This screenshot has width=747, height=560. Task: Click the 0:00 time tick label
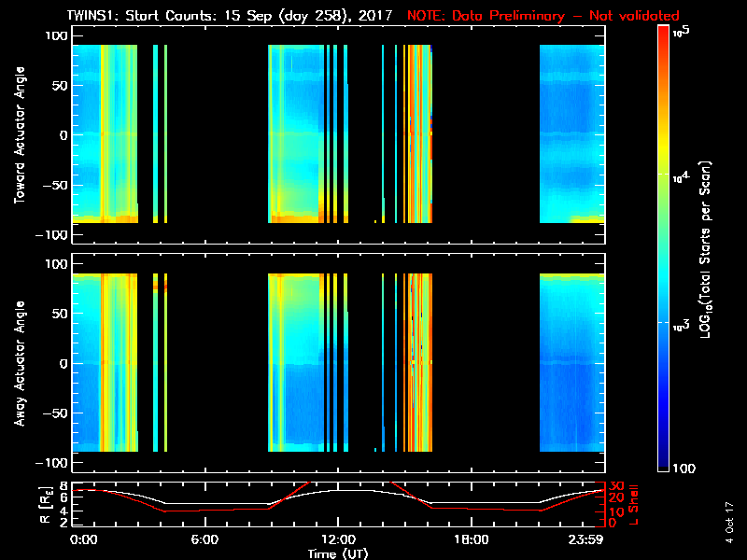(x=83, y=539)
